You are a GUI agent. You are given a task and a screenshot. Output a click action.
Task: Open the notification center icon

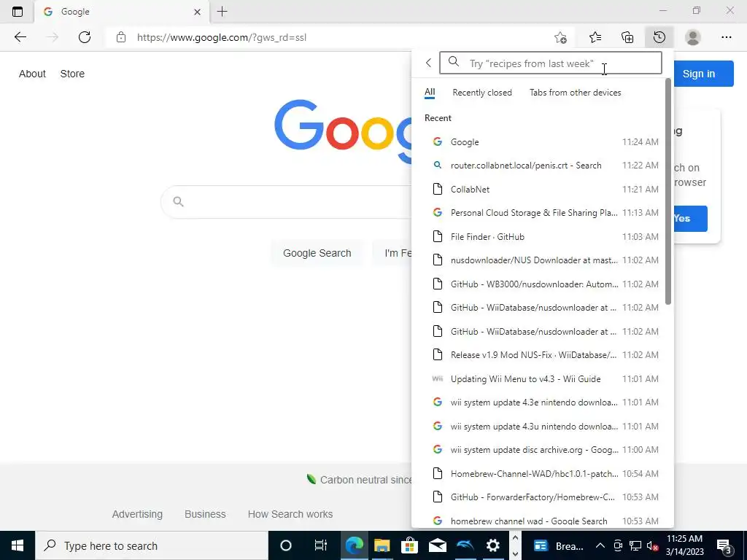pyautogui.click(x=724, y=545)
